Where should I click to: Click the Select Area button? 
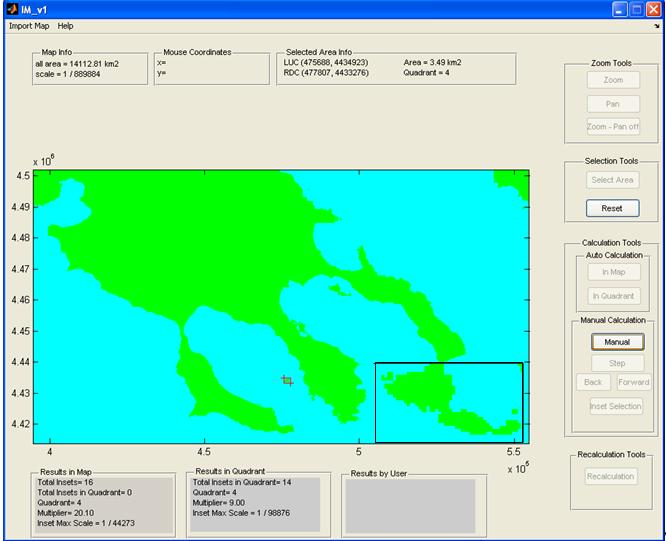[x=612, y=180]
